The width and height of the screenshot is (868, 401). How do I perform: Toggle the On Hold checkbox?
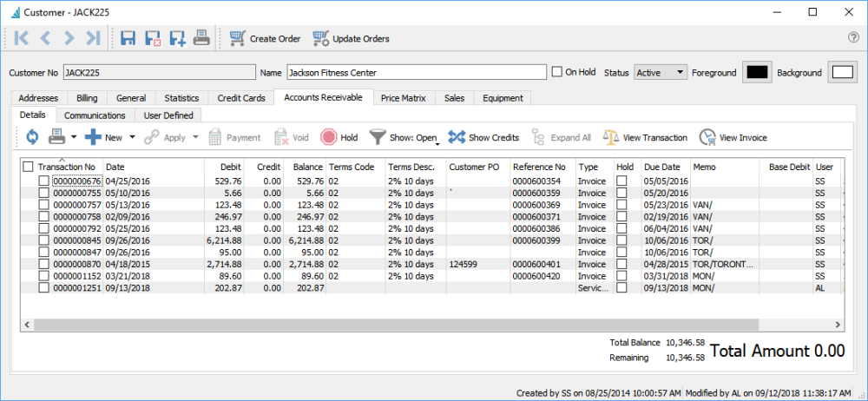tap(557, 72)
